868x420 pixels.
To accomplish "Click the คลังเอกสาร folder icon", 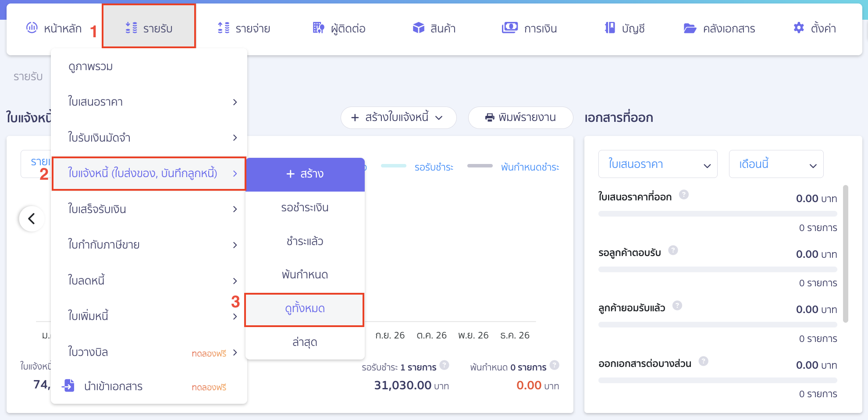I will [x=690, y=28].
